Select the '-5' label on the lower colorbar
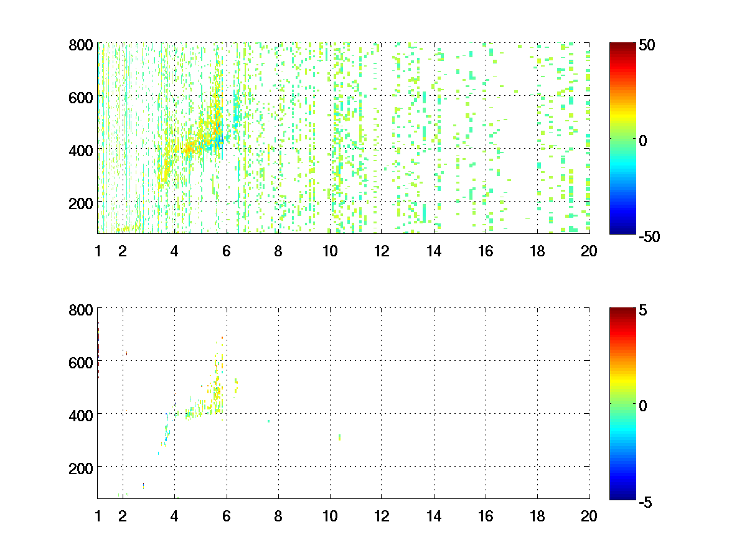747x560 pixels. pyautogui.click(x=645, y=501)
